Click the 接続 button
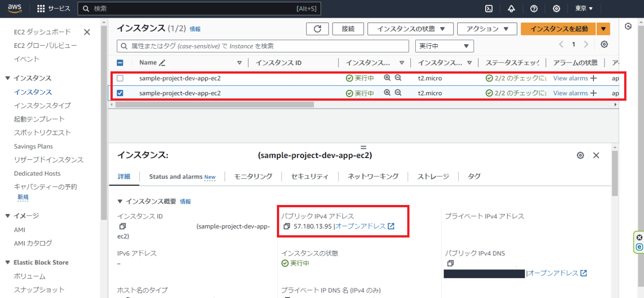Viewport: 644px width, 298px height. click(348, 29)
